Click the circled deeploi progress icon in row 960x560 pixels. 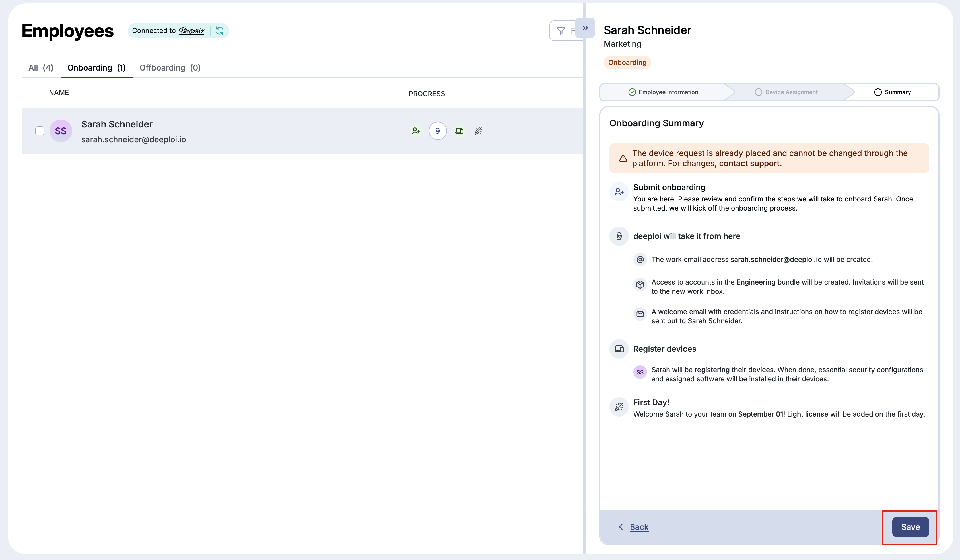click(438, 131)
